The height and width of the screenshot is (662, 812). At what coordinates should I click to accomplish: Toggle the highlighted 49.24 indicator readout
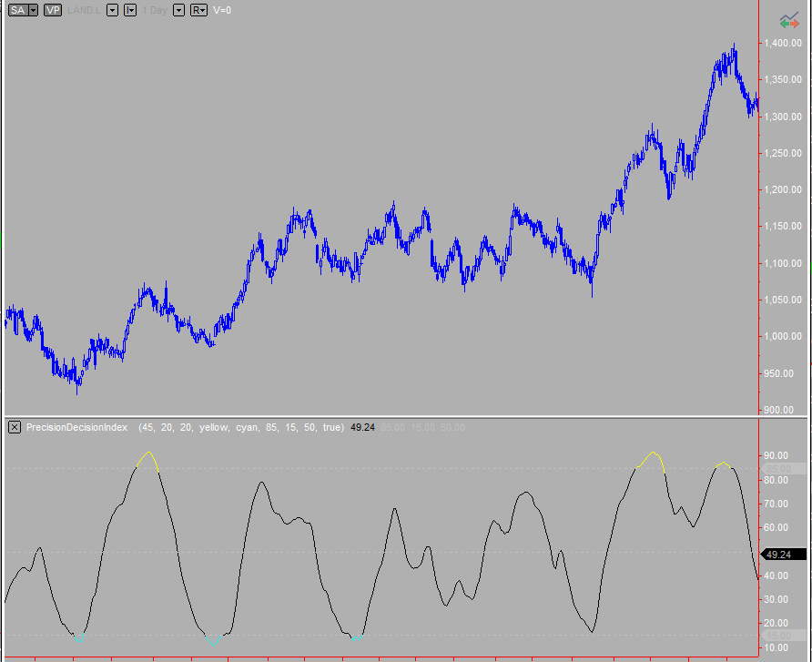pos(362,426)
